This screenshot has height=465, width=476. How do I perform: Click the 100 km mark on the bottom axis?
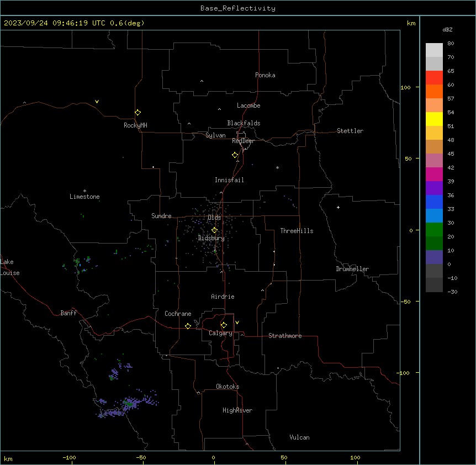point(355,457)
